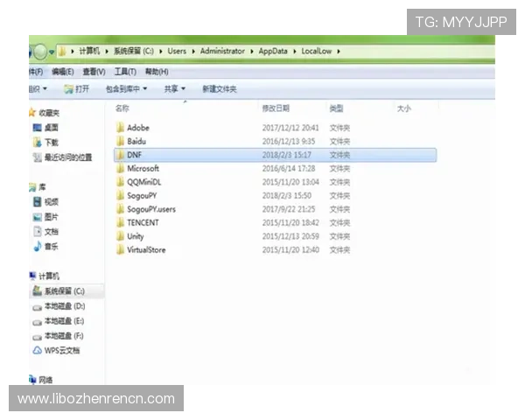Image resolution: width=525 pixels, height=420 pixels.
Task: Expand the arrow after LocalLow breadcrumb
Action: coord(339,52)
